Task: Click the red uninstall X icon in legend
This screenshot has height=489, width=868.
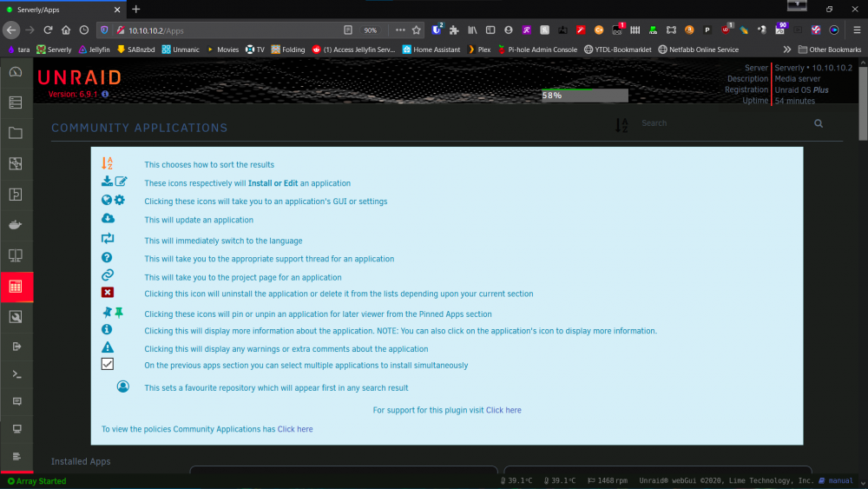Action: (108, 293)
